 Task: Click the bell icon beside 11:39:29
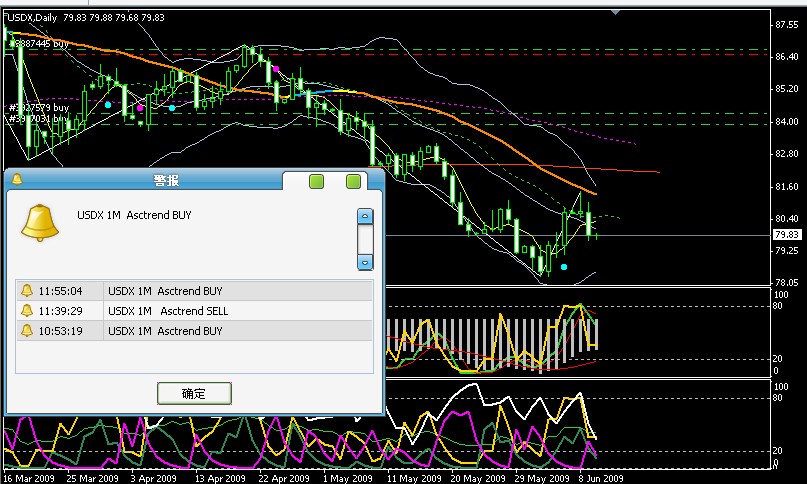(26, 310)
